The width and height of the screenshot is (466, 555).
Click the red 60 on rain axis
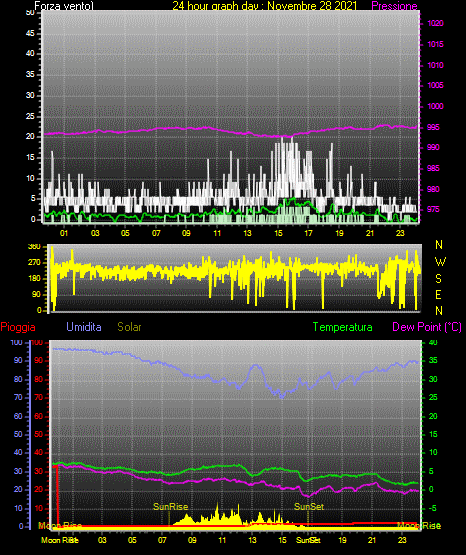pos(39,417)
